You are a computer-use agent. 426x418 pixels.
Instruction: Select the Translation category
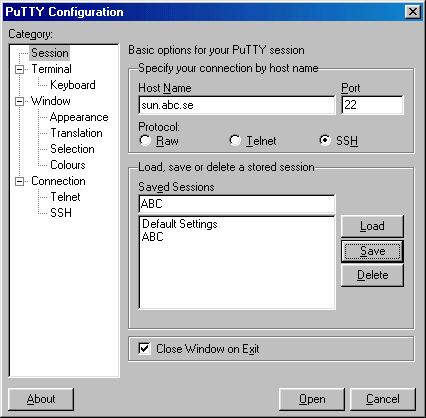point(76,133)
